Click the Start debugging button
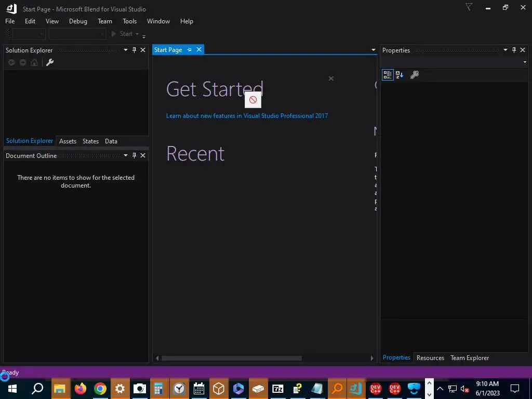 [x=122, y=34]
